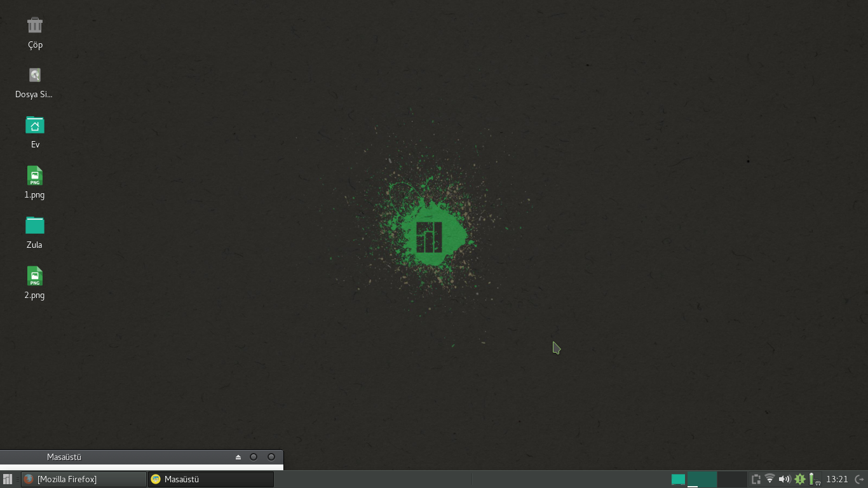Screen dimensions: 868x488
Task: Open the Wi-Fi network tray icon
Action: coord(770,479)
